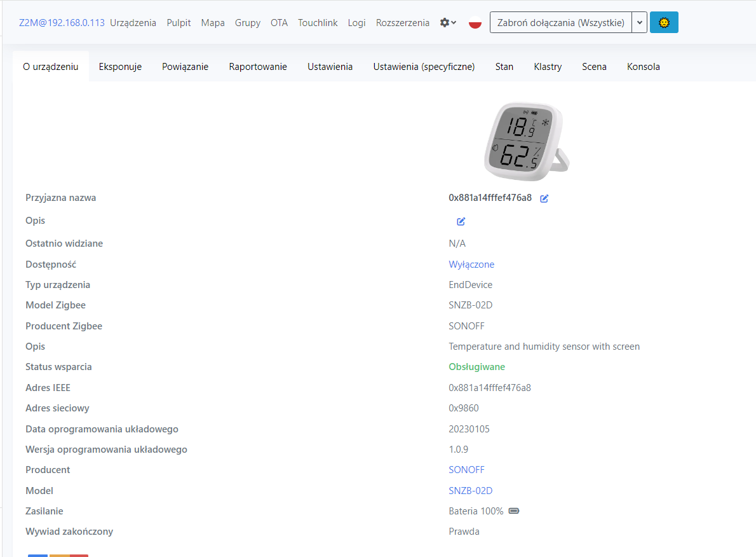
Task: Expand the permit join dropdown arrow
Action: [x=639, y=22]
